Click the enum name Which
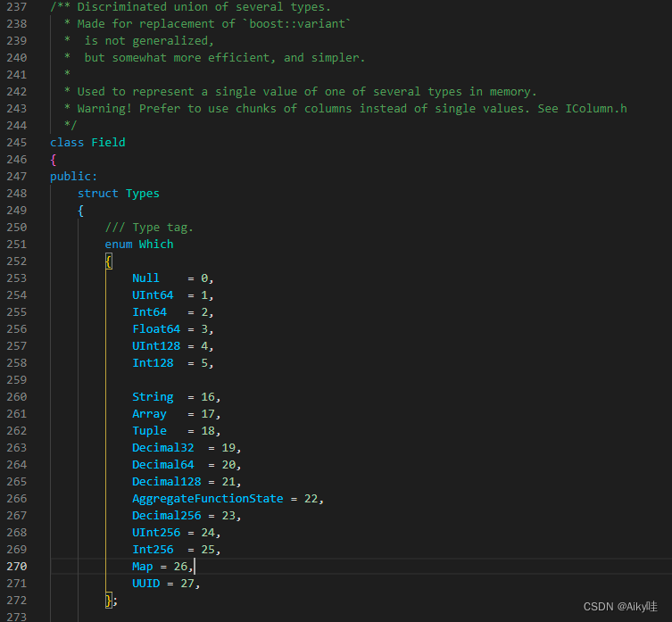The width and height of the screenshot is (672, 622). pyautogui.click(x=156, y=245)
